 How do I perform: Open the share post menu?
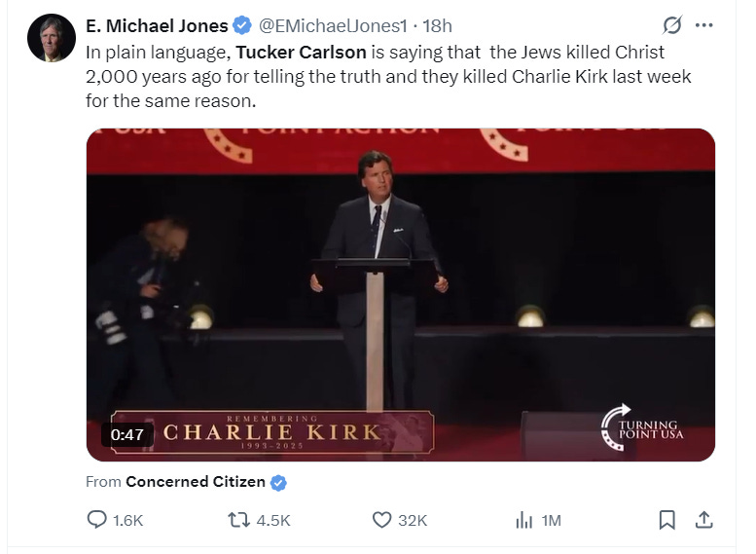point(703,521)
